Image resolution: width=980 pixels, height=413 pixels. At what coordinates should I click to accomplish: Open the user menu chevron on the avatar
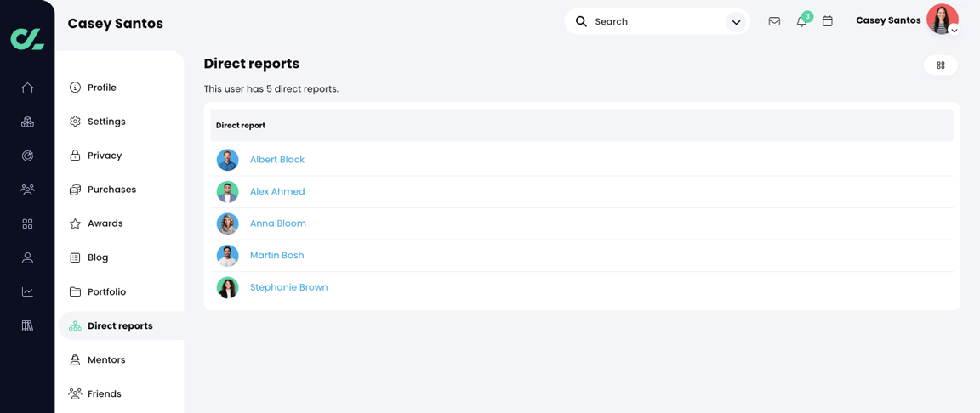coord(954,30)
